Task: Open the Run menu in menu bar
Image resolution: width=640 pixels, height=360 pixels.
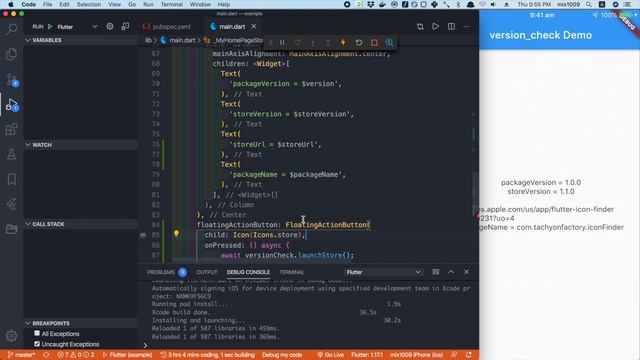Action: point(148,4)
